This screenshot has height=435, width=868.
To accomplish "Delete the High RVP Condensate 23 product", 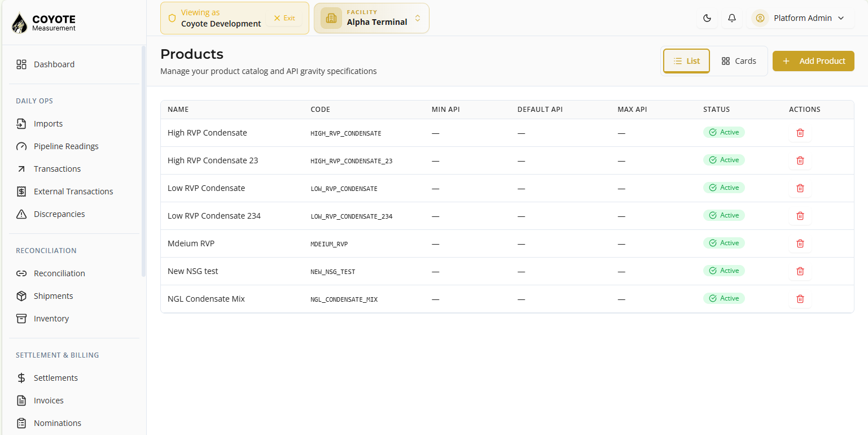I will [800, 160].
